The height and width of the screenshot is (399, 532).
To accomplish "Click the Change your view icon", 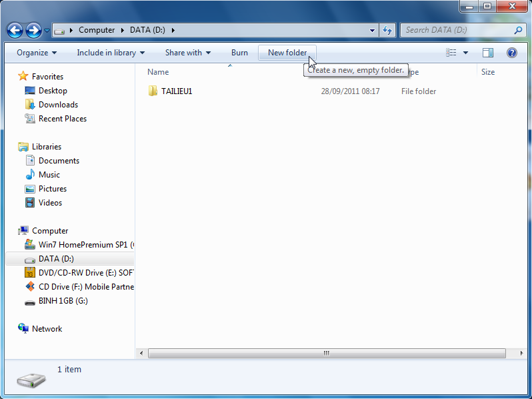I will pyautogui.click(x=451, y=53).
